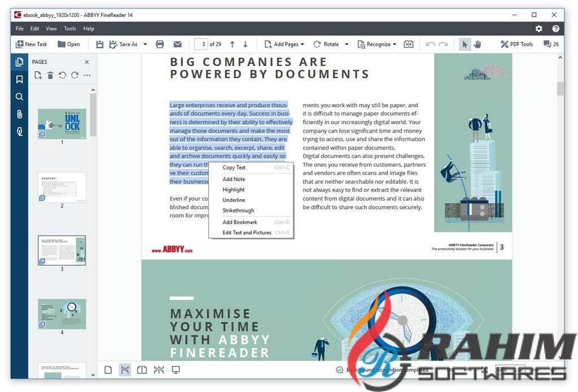
Task: Toggle the hand pan tool
Action: 478,44
